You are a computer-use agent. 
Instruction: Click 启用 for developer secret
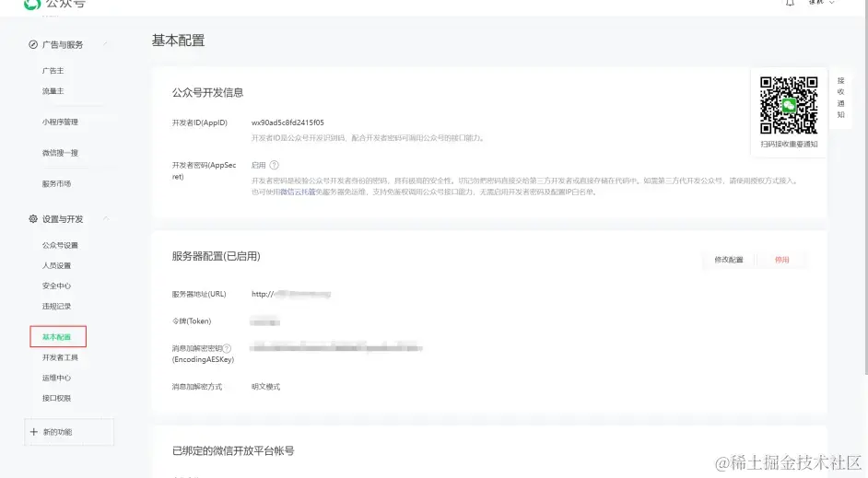[259, 166]
